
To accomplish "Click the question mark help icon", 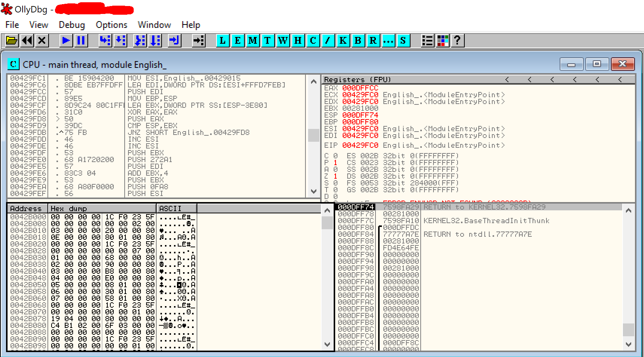I will click(458, 40).
